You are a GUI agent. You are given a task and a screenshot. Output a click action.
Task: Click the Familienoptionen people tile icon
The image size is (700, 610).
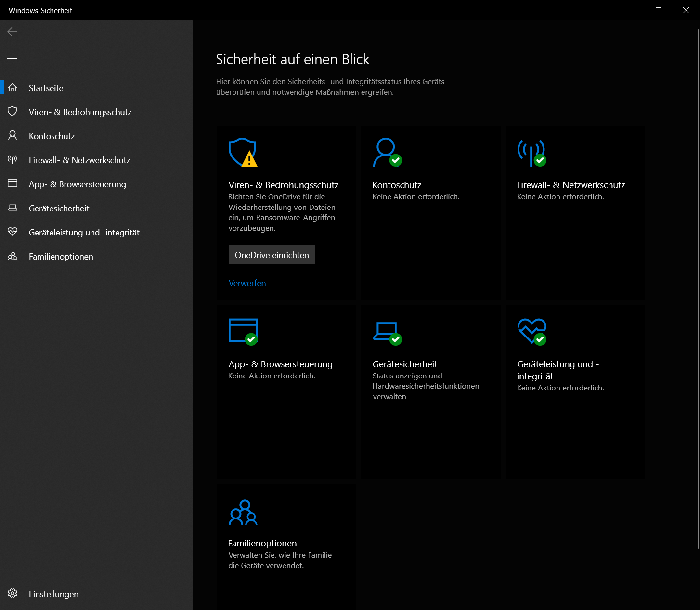click(x=243, y=512)
